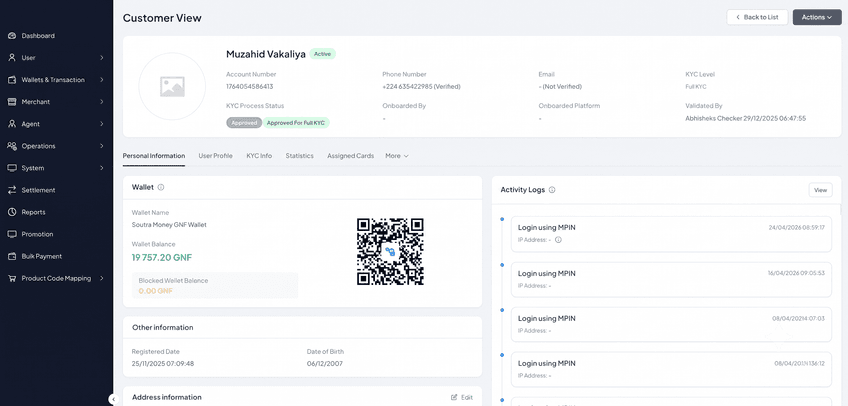Click the log entry dated 24/04/2026 08:59:17
This screenshot has width=848, height=406.
point(671,234)
